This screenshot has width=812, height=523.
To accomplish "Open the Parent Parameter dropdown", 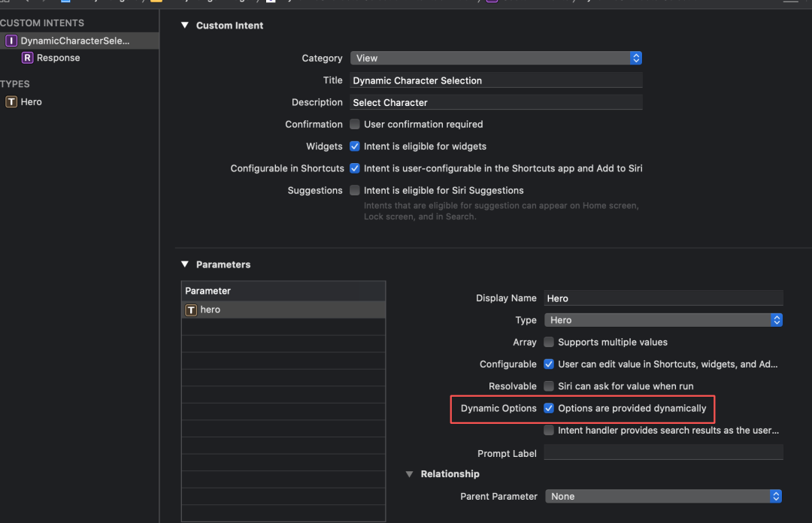I will click(x=663, y=496).
